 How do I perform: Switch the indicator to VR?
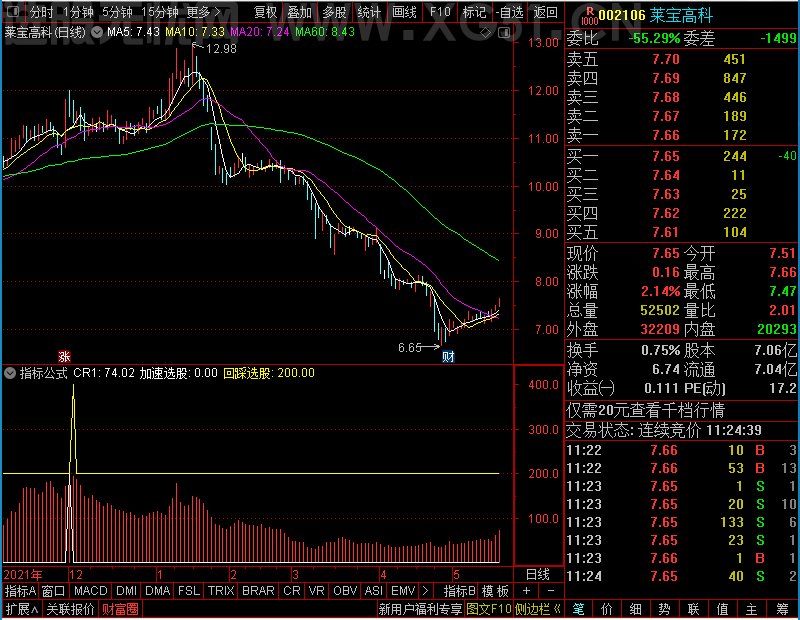coord(316,591)
